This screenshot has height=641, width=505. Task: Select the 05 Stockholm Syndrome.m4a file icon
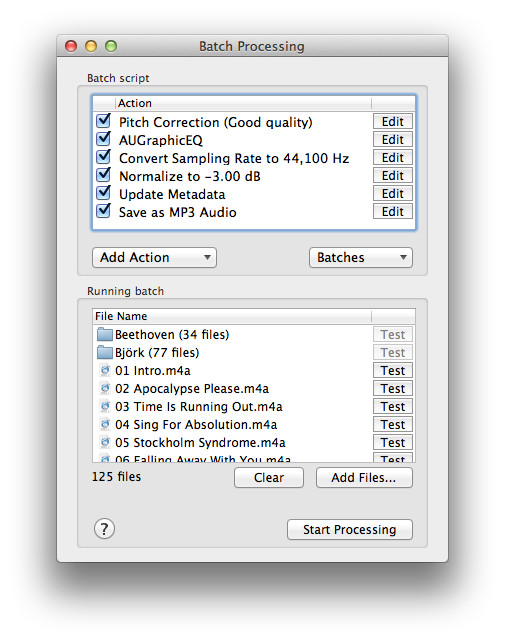click(105, 442)
